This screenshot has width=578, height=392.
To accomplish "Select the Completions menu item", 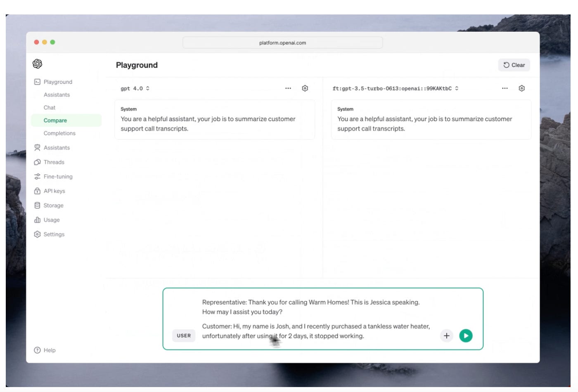I will tap(59, 133).
